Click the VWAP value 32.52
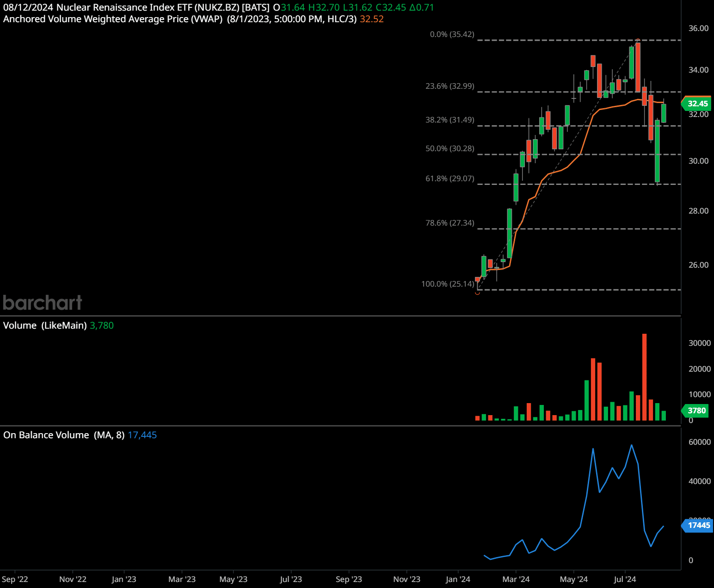Screen dimensions: 714x588 [x=372, y=19]
